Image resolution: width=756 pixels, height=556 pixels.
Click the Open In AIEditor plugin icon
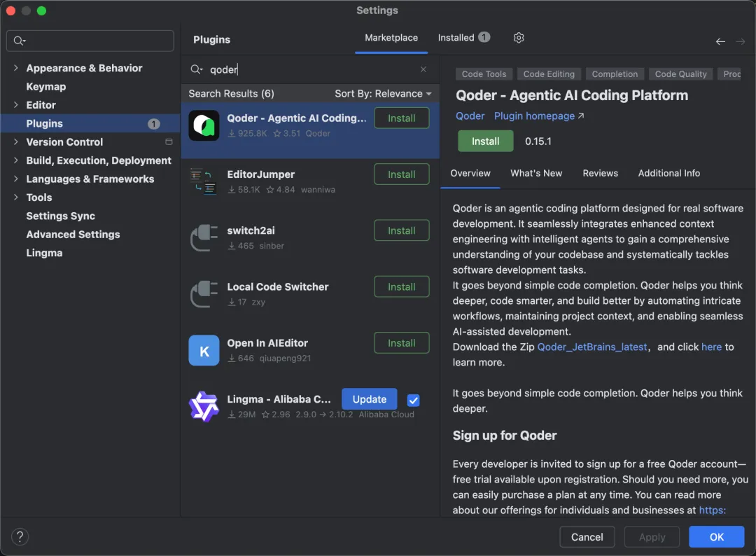pos(204,350)
